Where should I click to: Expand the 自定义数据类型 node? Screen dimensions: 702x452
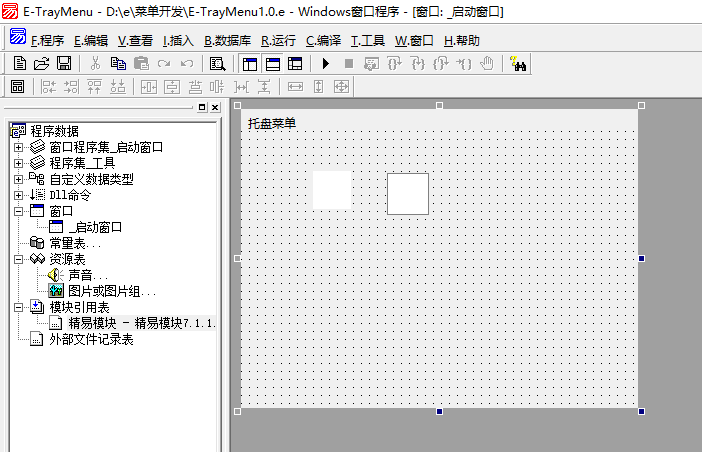(18, 179)
